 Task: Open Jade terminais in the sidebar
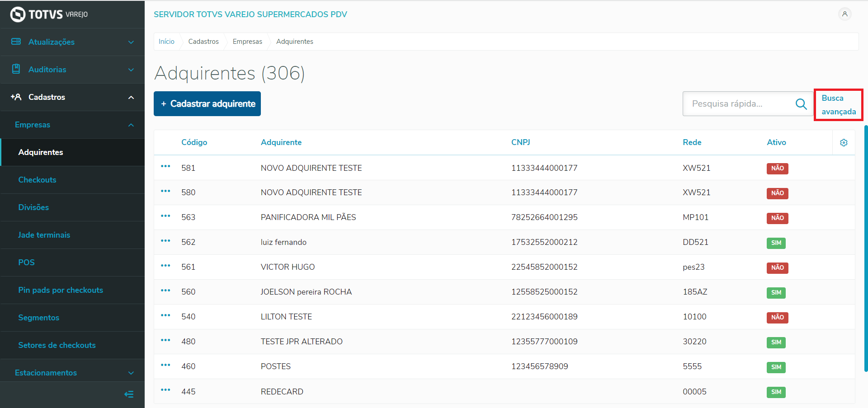point(73,235)
